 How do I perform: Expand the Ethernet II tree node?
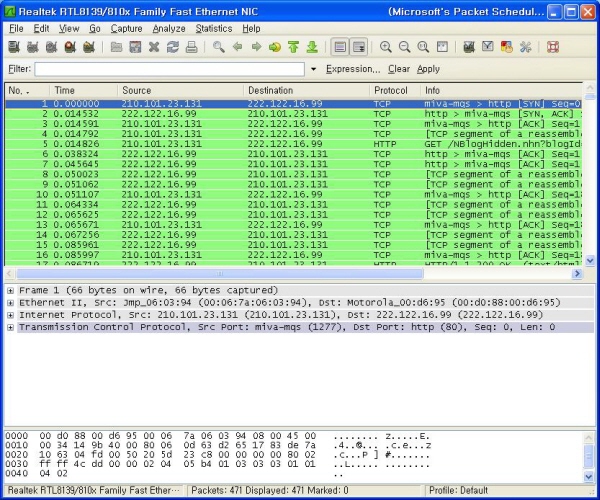[10, 303]
